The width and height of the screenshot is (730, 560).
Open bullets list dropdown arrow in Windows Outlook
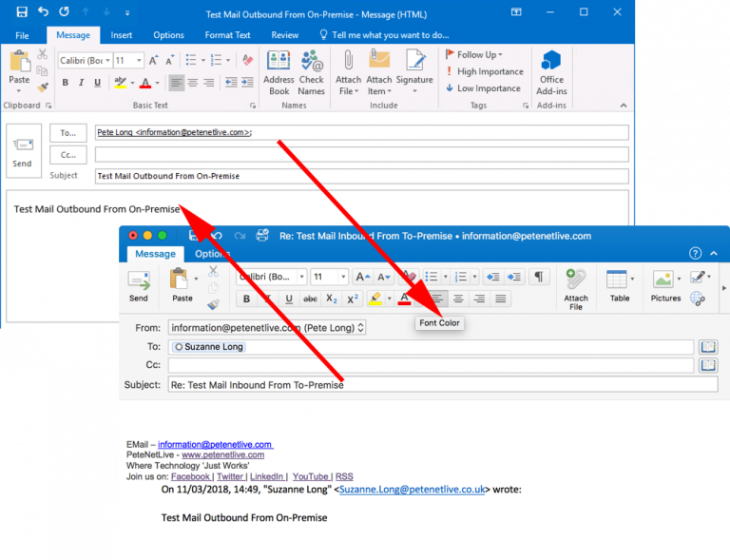click(203, 60)
